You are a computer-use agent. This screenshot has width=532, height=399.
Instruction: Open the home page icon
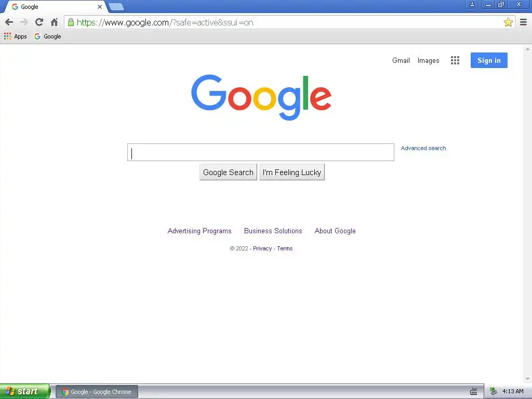[x=54, y=22]
